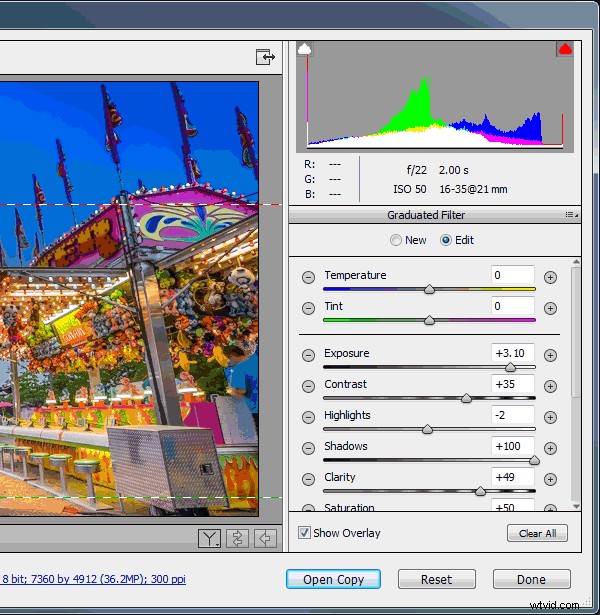Click the Open Copy button

(333, 579)
